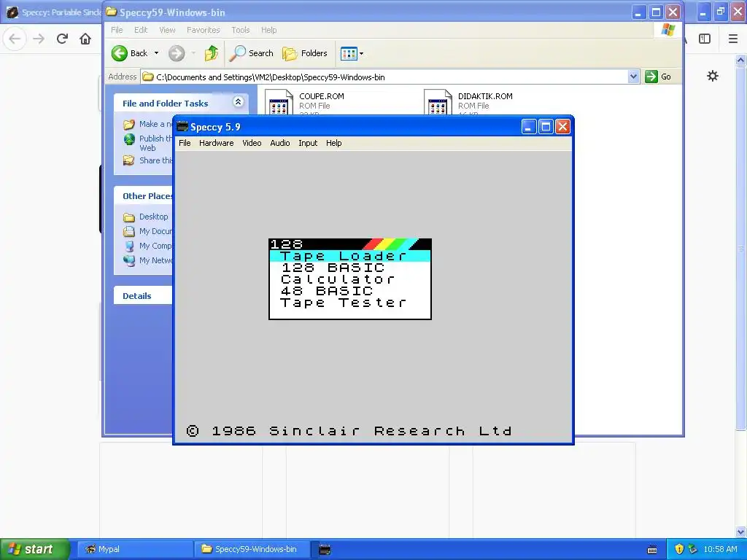The height and width of the screenshot is (560, 747).
Task: Click the Speccy: Portable Sinclair browser tab
Action: click(53, 12)
